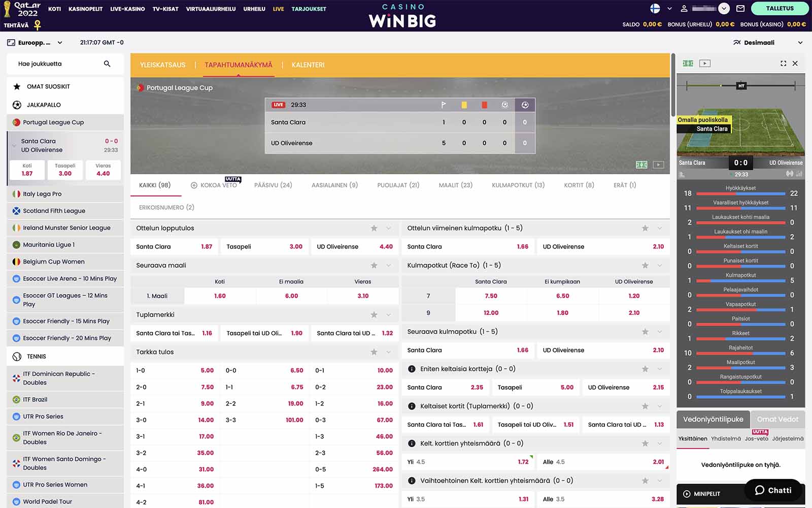This screenshot has width=812, height=508.
Task: Open the Chatti chat bubble
Action: tap(773, 490)
